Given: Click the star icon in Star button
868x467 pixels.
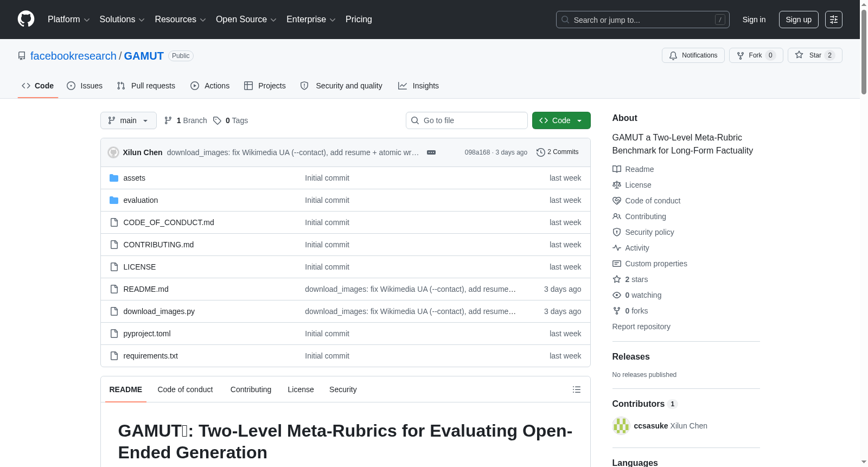Looking at the screenshot, I should click(x=799, y=55).
